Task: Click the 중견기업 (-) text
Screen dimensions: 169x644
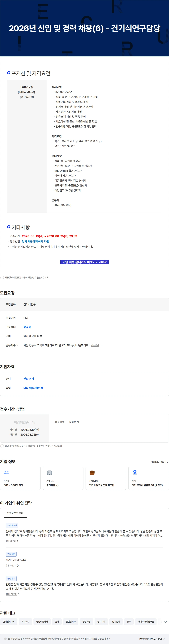Action: pyautogui.click(x=52, y=485)
